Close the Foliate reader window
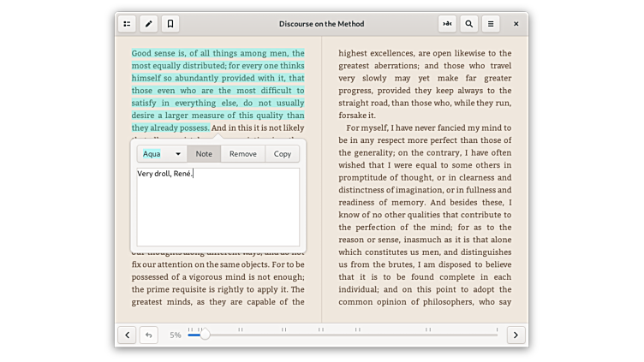The image size is (644, 362). point(516,24)
